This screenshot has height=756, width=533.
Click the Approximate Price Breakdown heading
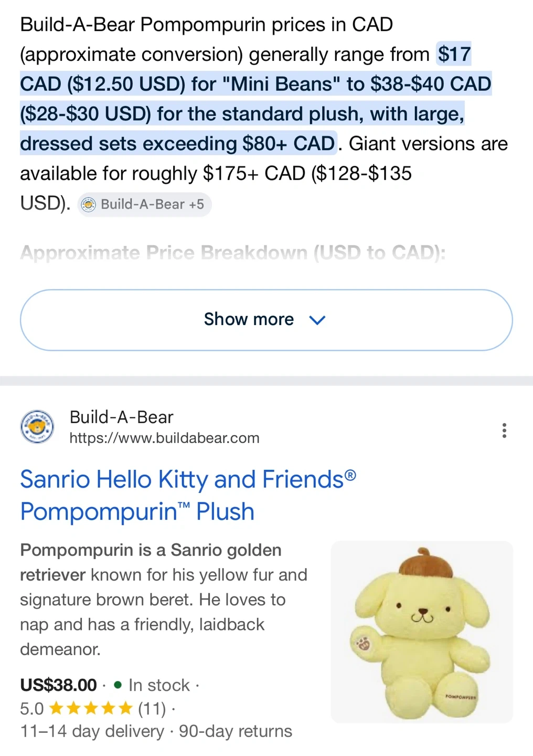point(232,253)
